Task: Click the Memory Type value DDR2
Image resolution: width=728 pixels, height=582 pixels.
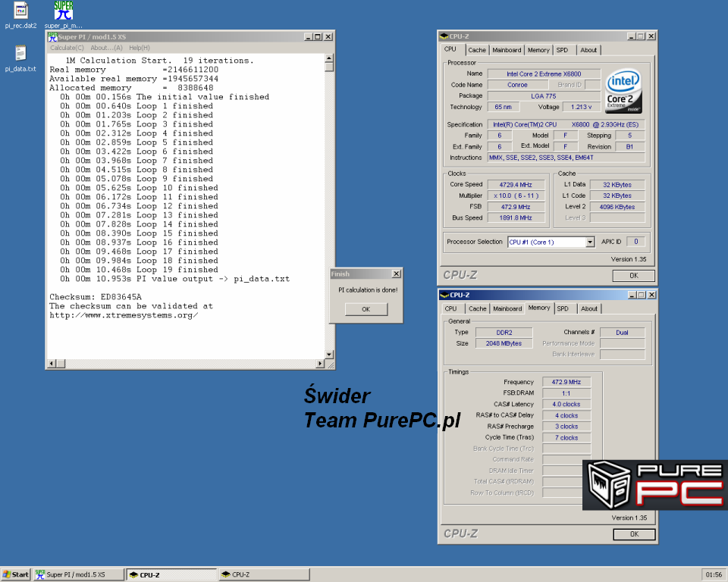Action: point(504,333)
